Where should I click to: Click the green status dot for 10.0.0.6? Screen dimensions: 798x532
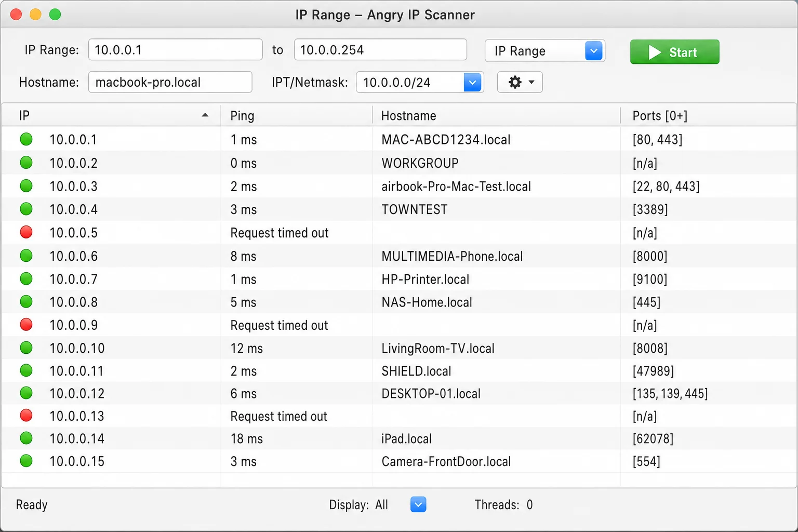[x=26, y=256]
